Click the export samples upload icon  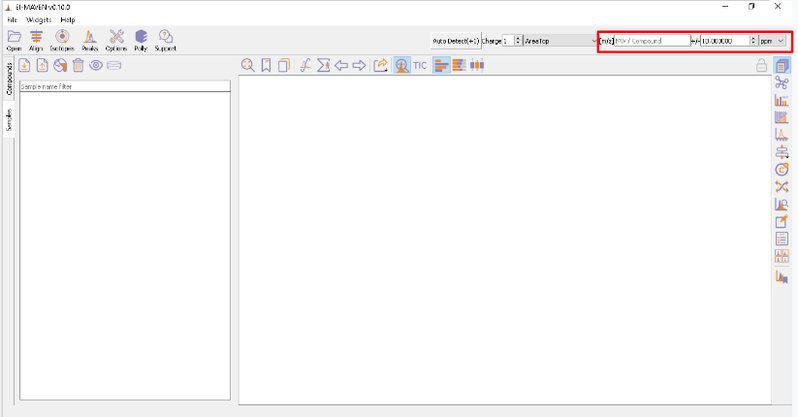[42, 65]
